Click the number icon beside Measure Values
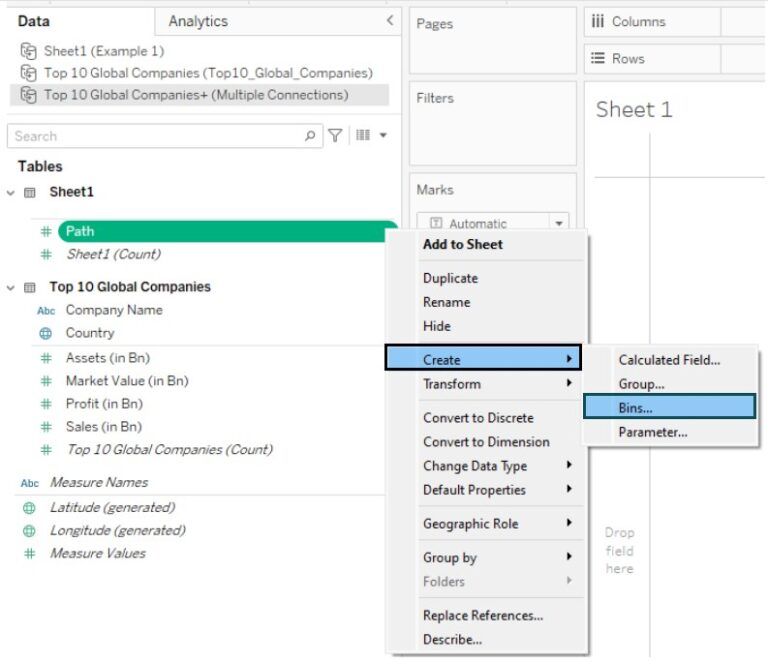 (30, 554)
